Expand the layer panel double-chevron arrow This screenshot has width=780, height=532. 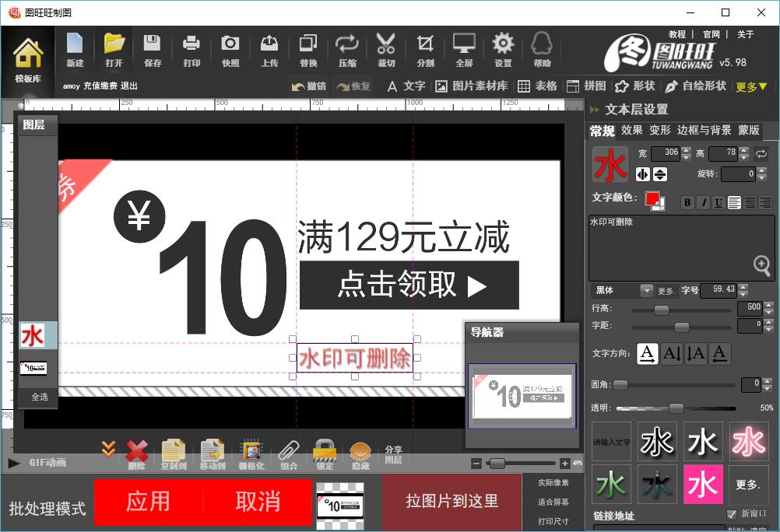coord(108,449)
